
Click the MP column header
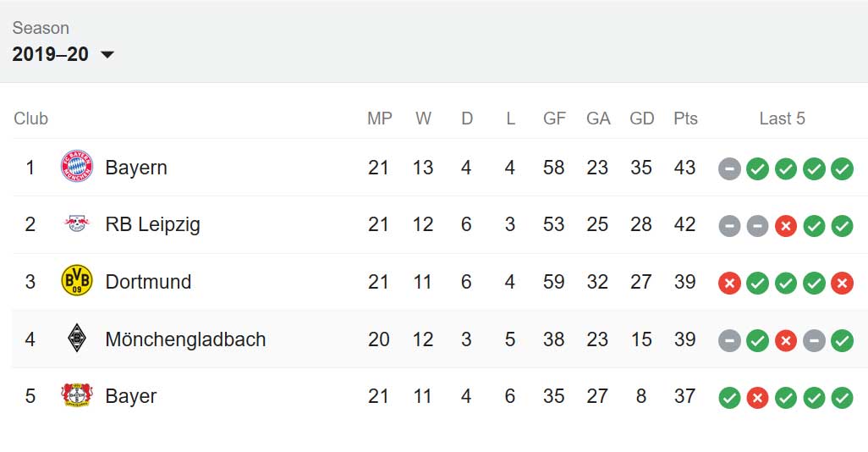pos(380,119)
